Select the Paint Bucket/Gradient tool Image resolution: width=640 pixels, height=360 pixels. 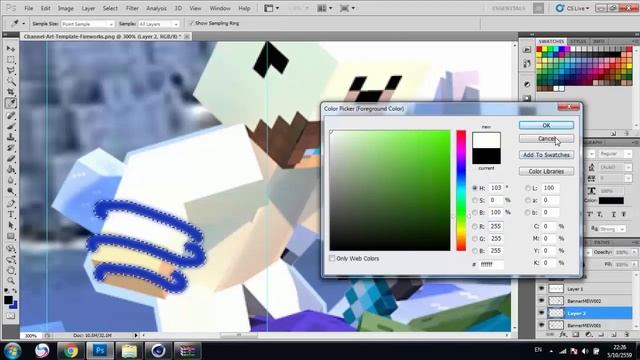tap(11, 169)
